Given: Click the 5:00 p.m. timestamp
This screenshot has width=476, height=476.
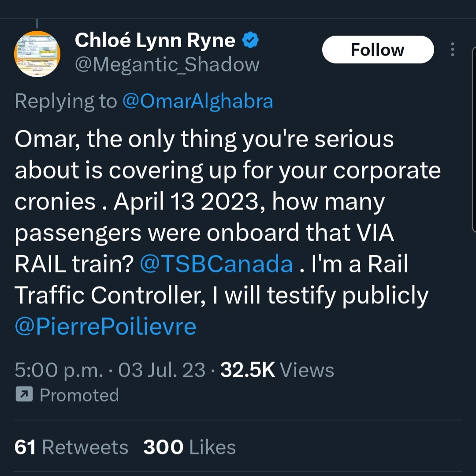Looking at the screenshot, I should click(58, 370).
